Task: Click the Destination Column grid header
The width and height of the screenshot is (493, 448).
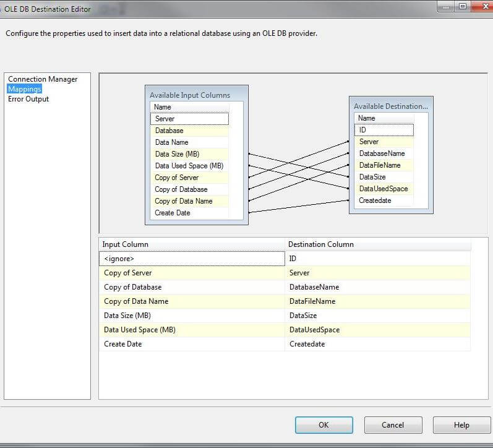Action: click(378, 244)
